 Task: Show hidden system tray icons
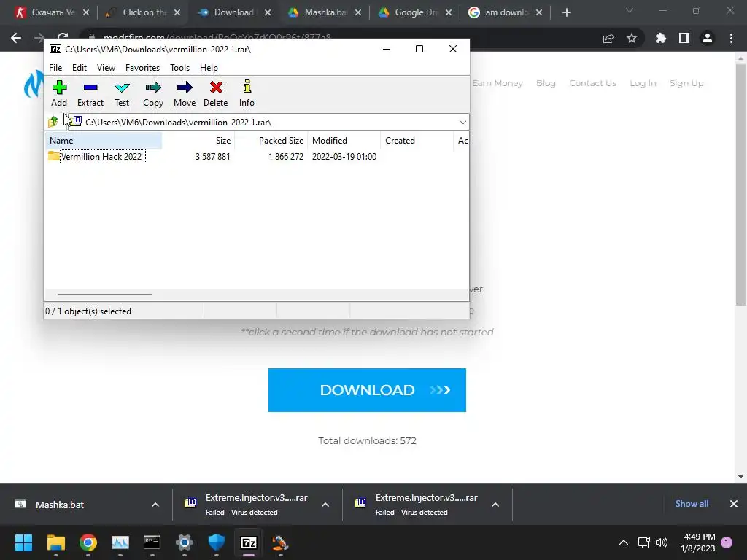click(x=623, y=542)
